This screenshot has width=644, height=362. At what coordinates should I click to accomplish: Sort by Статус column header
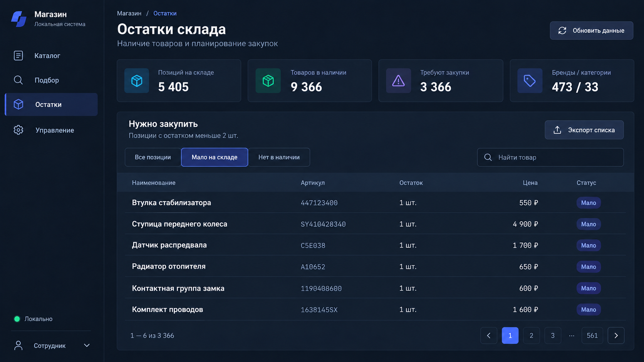[586, 183]
